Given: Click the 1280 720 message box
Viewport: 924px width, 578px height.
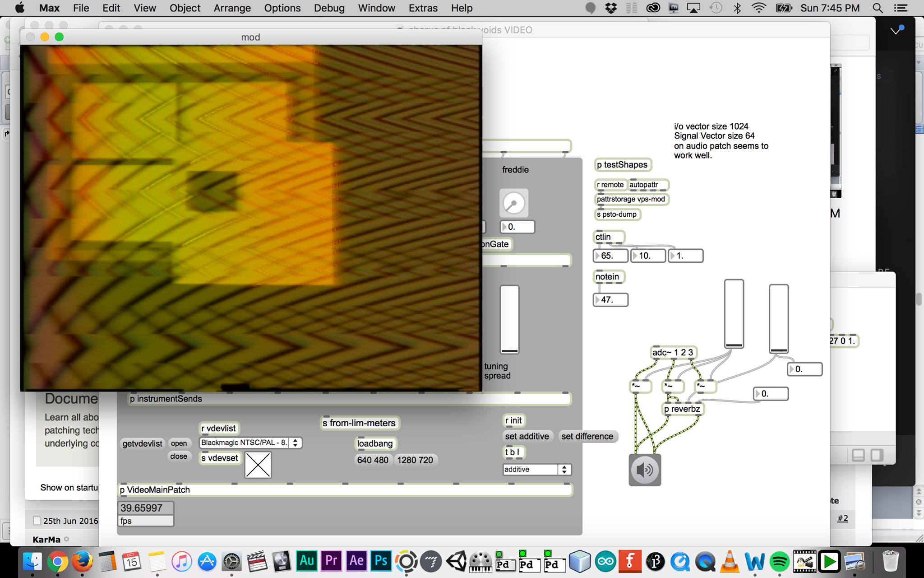Looking at the screenshot, I should pos(415,460).
